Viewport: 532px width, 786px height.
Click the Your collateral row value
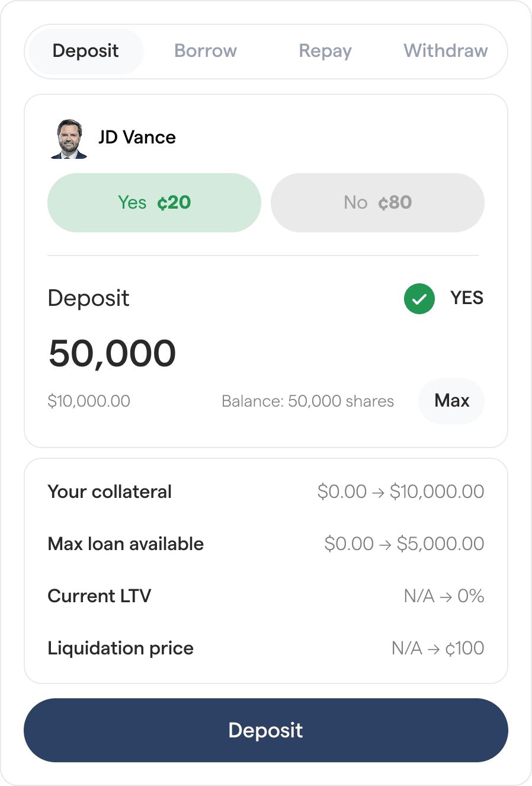pos(400,491)
